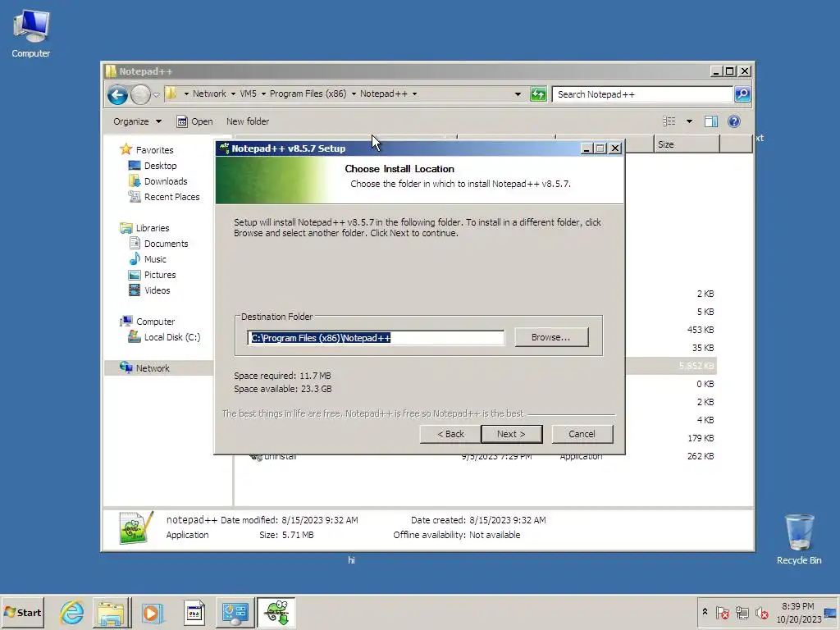Close the Notepad++ Setup dialog
The image size is (840, 630).
click(615, 148)
